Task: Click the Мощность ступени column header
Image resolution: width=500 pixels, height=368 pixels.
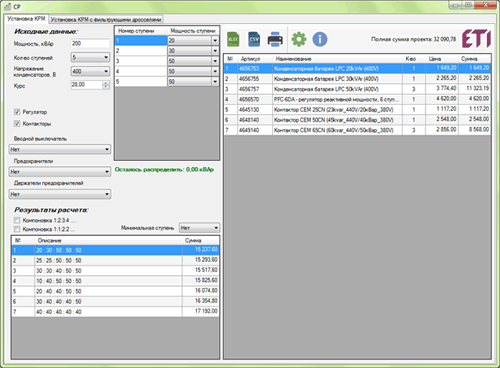Action: click(193, 31)
